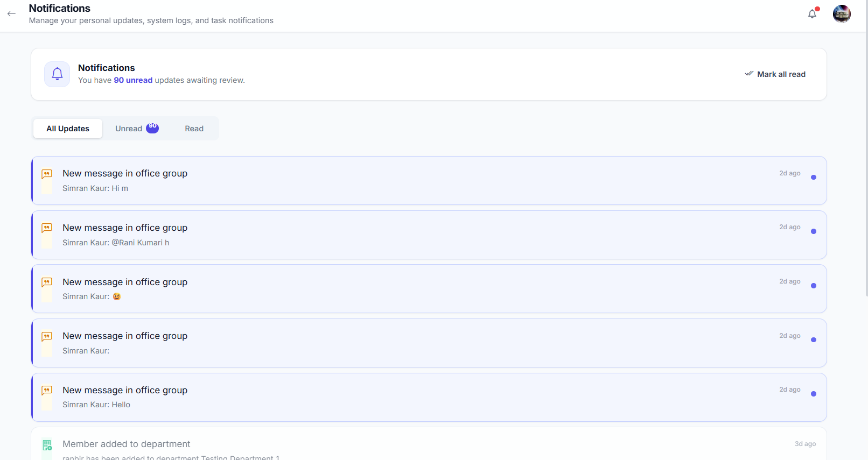Show only Unread notifications tab
The width and height of the screenshot is (868, 460).
[x=137, y=129]
